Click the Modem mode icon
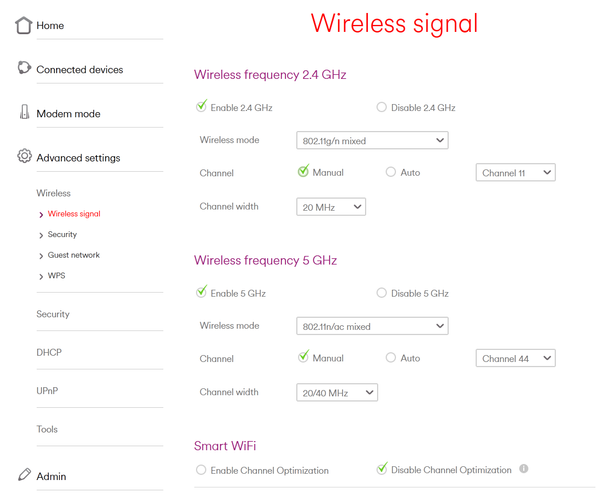Viewport: 600px width, 493px height. point(24,113)
